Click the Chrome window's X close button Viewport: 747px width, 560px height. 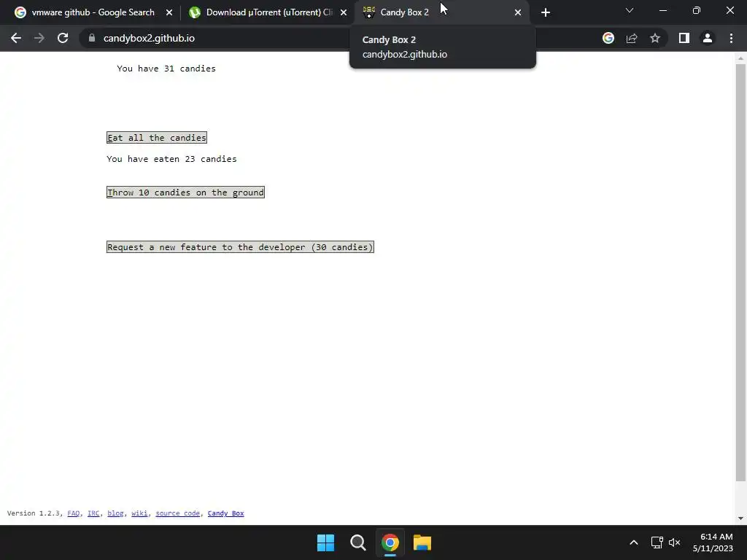point(729,10)
